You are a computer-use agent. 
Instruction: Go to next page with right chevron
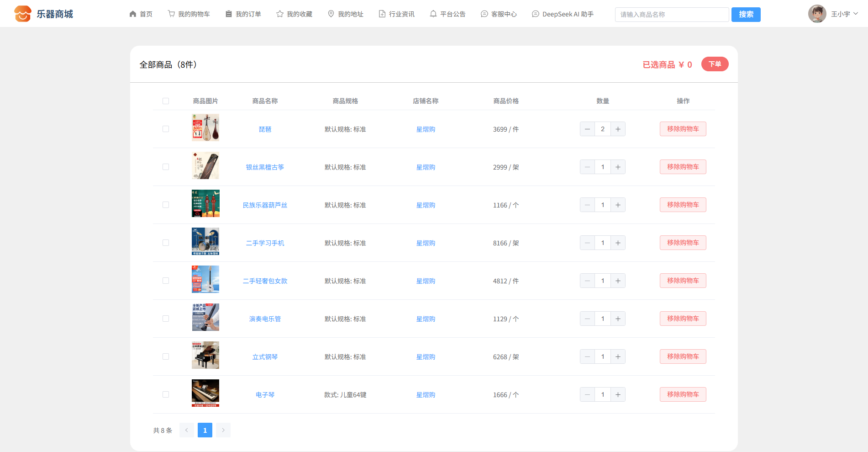click(223, 430)
